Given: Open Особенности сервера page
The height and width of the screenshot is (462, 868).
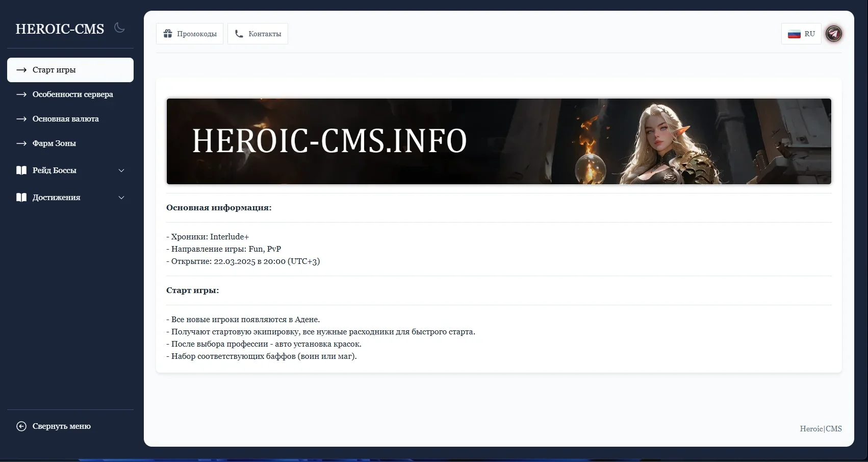Looking at the screenshot, I should [70, 94].
